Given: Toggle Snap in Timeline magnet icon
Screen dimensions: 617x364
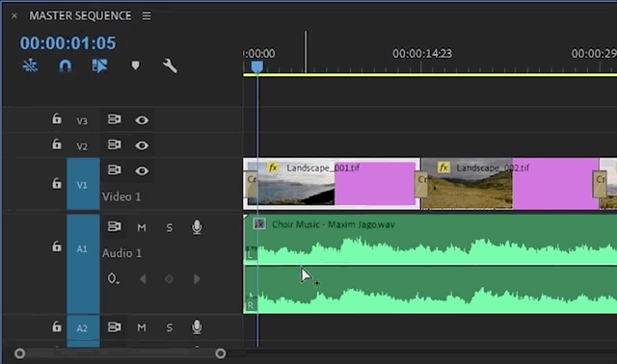Looking at the screenshot, I should pyautogui.click(x=65, y=65).
